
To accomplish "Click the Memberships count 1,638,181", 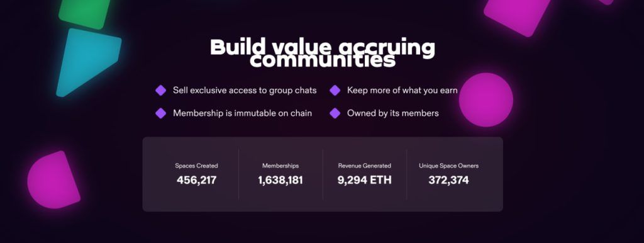I will coord(280,180).
